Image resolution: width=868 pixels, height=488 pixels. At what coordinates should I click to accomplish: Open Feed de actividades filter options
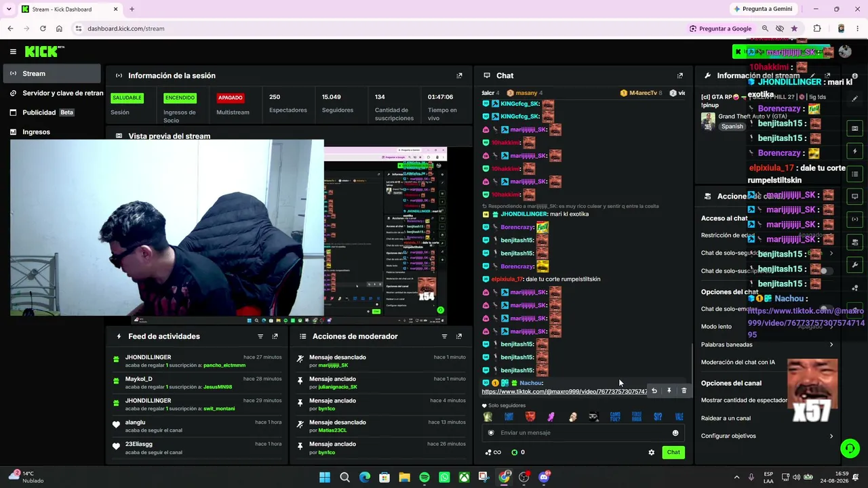coord(260,336)
